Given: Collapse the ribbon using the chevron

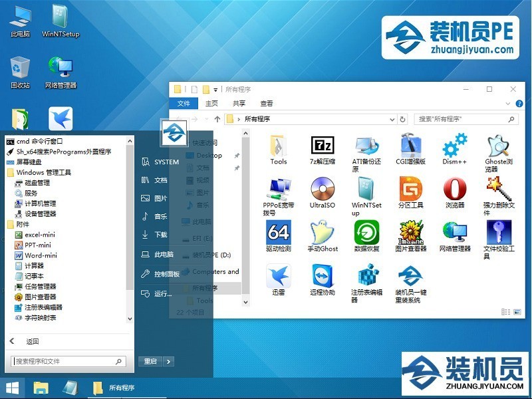Looking at the screenshot, I should pos(507,103).
